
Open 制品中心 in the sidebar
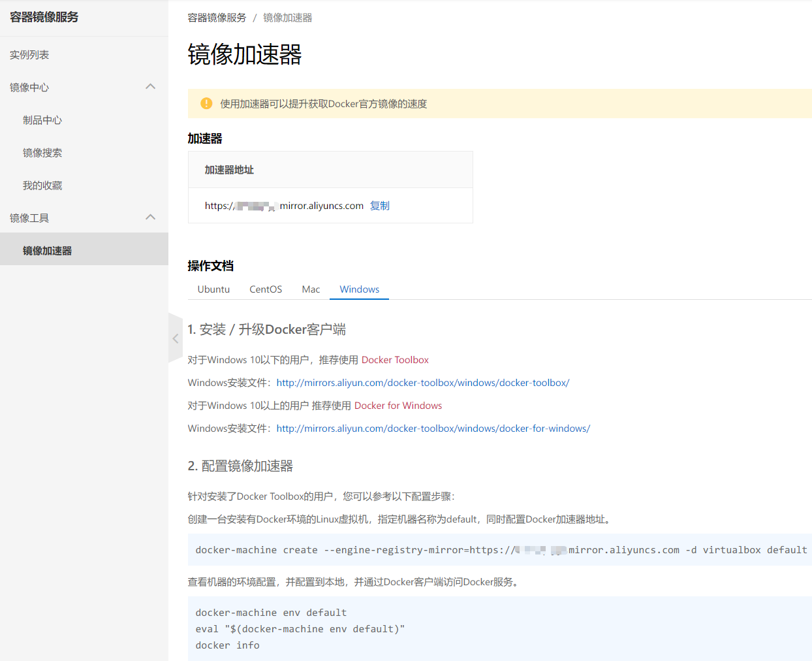click(x=42, y=120)
